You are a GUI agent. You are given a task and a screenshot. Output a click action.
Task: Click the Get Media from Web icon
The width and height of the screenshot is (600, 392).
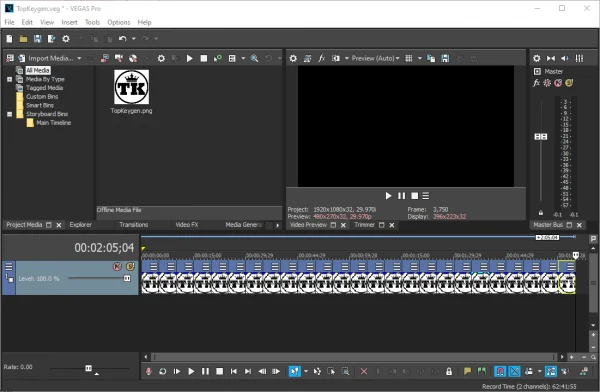[133, 58]
